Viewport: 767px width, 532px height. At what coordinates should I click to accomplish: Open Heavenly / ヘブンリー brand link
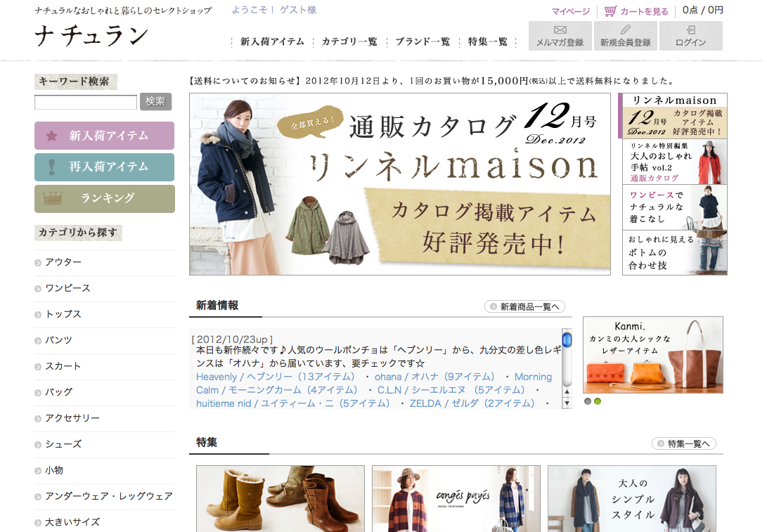276,377
